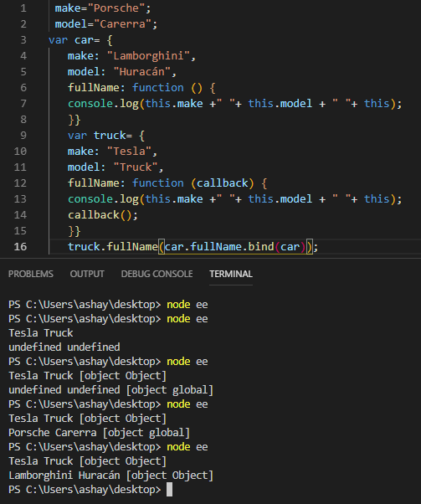The image size is (421, 504).
Task: Click console.log statement on line 7
Action: tap(235, 104)
